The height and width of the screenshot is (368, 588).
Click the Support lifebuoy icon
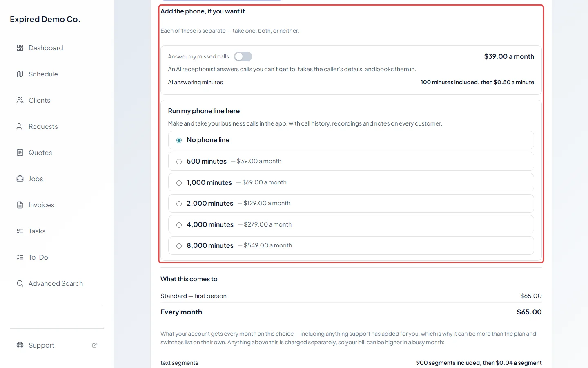tap(20, 345)
